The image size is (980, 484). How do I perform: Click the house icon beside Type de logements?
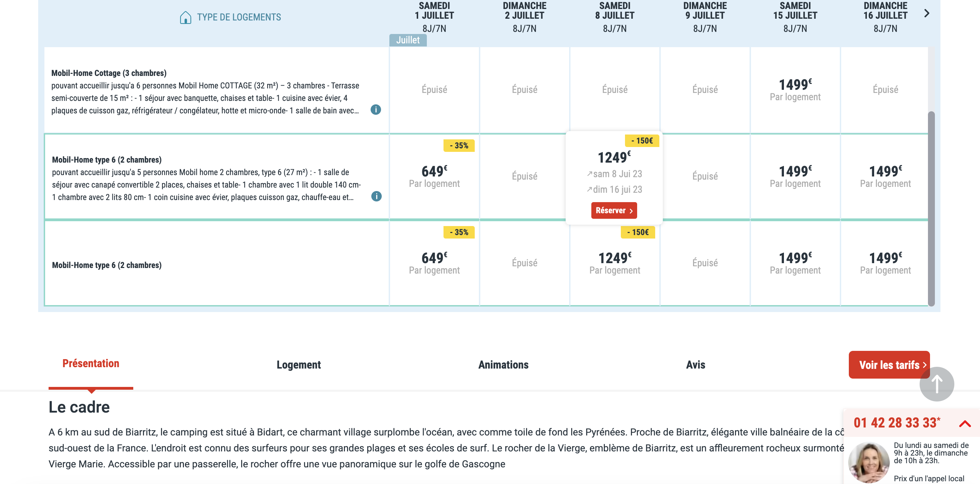coord(185,17)
